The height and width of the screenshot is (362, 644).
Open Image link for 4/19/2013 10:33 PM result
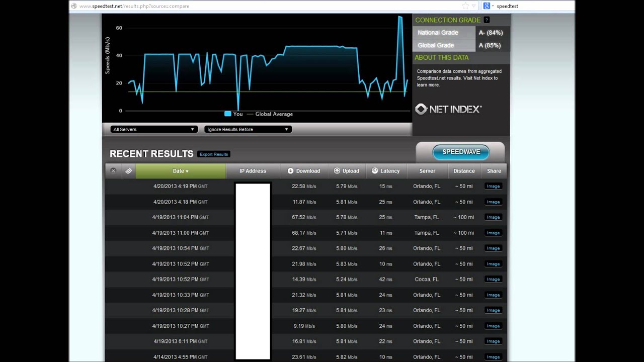pyautogui.click(x=493, y=295)
